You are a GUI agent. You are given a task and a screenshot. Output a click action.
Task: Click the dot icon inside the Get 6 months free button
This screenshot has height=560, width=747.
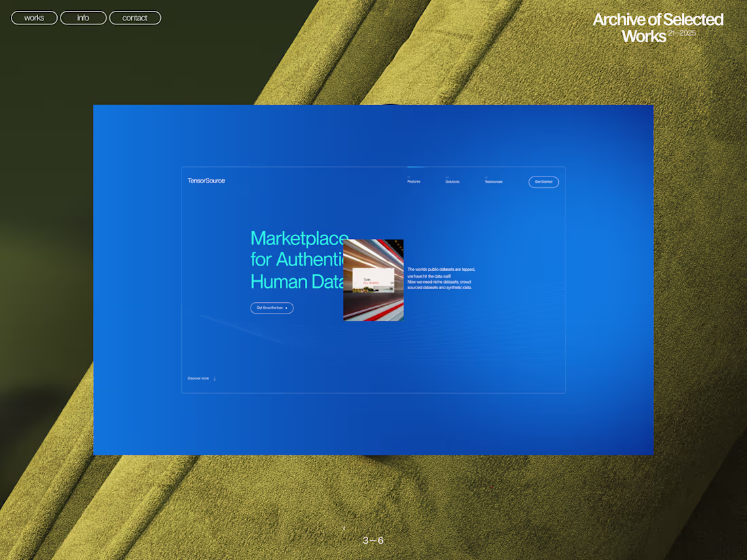click(286, 308)
